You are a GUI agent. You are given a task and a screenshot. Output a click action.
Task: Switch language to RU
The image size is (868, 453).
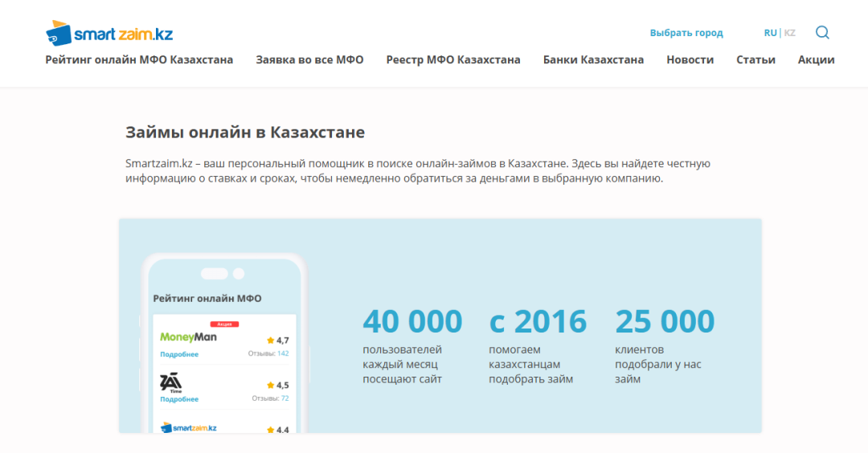point(770,33)
